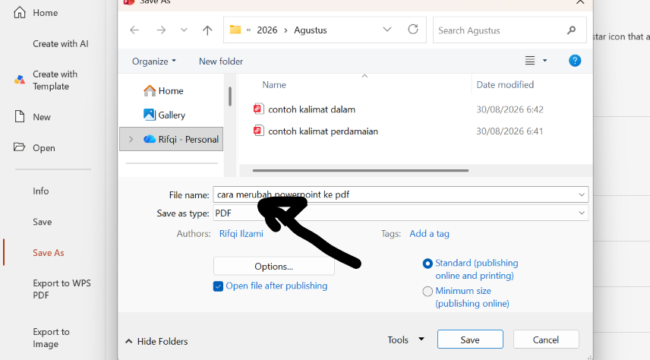
Task: Select Standard publishing online and printing
Action: (x=427, y=263)
